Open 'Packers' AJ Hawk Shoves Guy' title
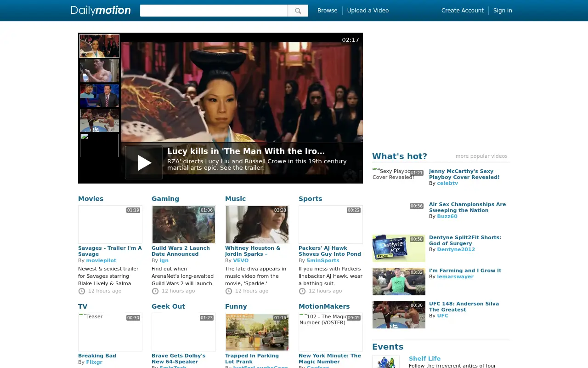This screenshot has height=368, width=588. click(x=330, y=251)
